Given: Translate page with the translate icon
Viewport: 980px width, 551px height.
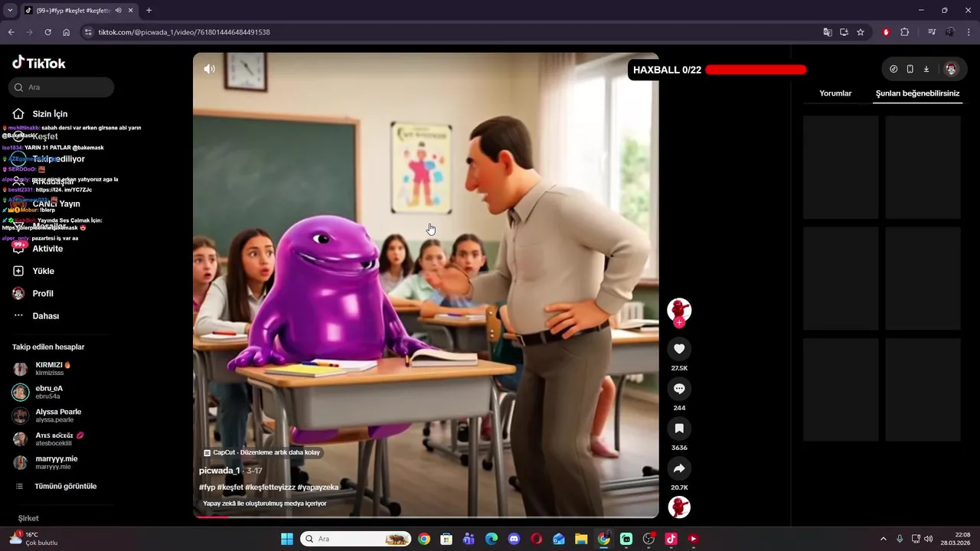Looking at the screenshot, I should click(827, 32).
